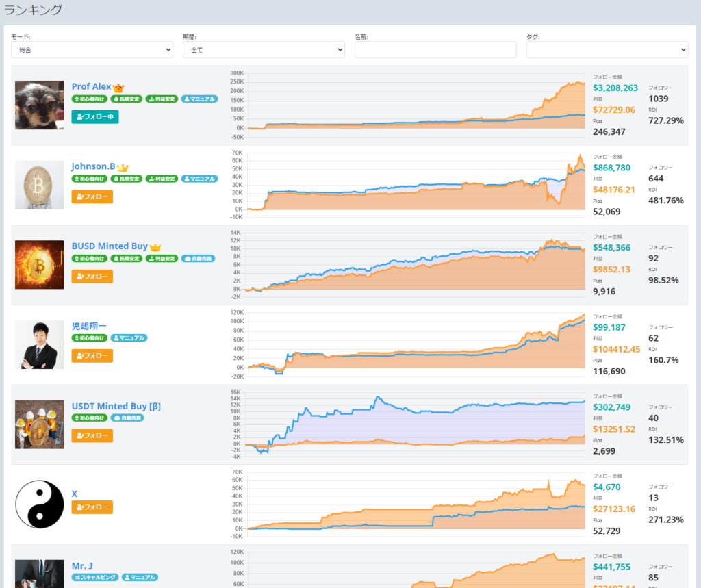This screenshot has width=701, height=588.
Task: Open the モード dropdown showing 総合
Action: pyautogui.click(x=92, y=50)
